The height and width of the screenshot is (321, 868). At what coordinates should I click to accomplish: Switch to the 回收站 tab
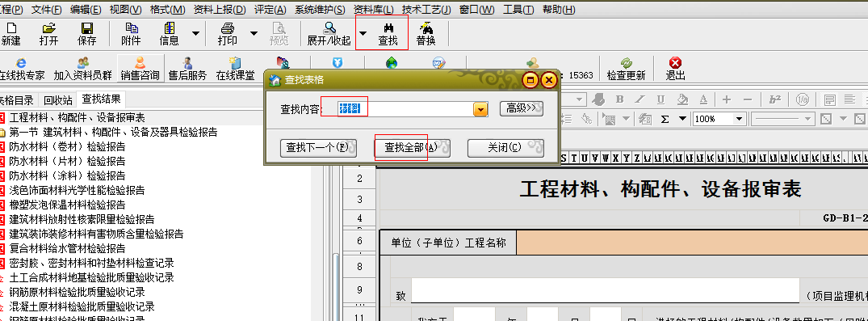pyautogui.click(x=58, y=100)
